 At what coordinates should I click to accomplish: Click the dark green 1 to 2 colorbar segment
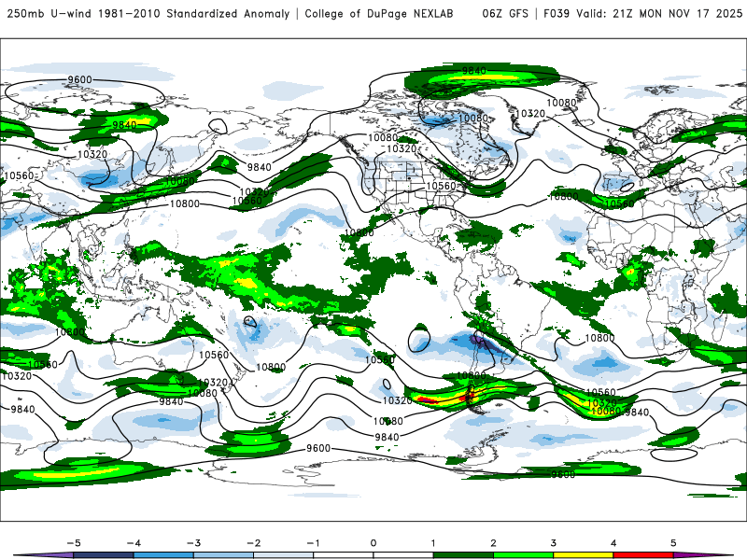click(x=463, y=555)
